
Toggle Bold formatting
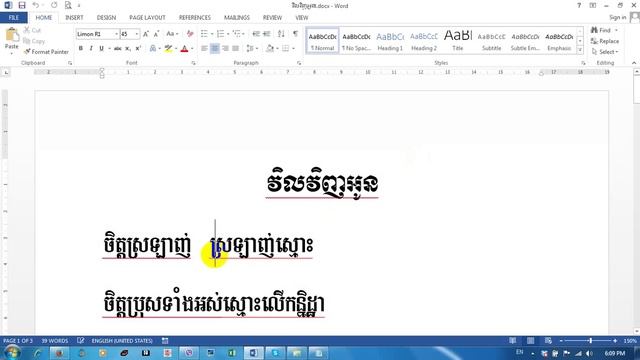(81, 49)
